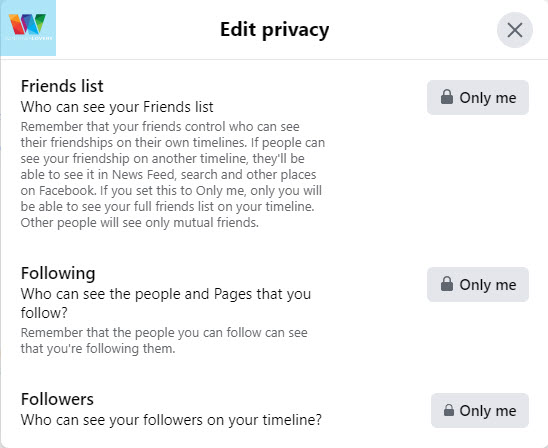Select the Following section heading
Image resolution: width=548 pixels, height=448 pixels.
coord(58,273)
